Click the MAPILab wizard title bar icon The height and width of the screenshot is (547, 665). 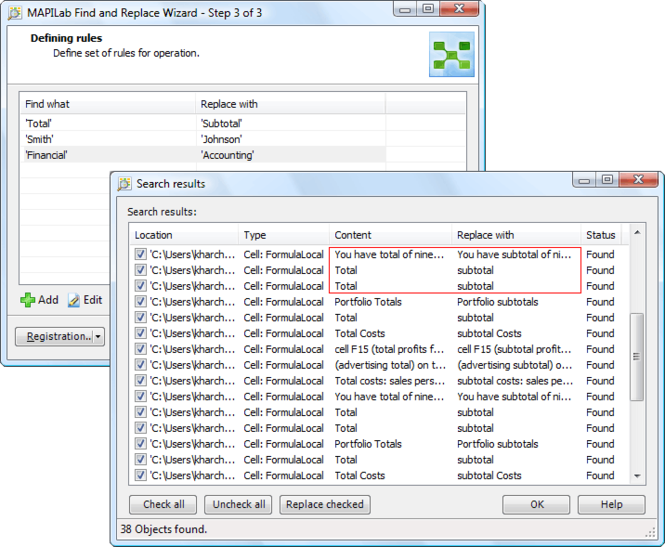14,13
